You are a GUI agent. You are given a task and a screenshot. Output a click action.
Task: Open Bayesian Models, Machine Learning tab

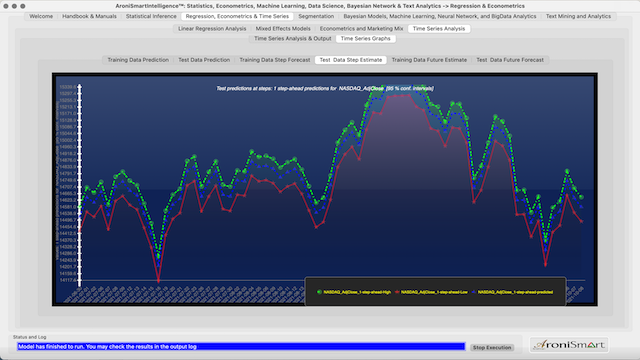440,16
